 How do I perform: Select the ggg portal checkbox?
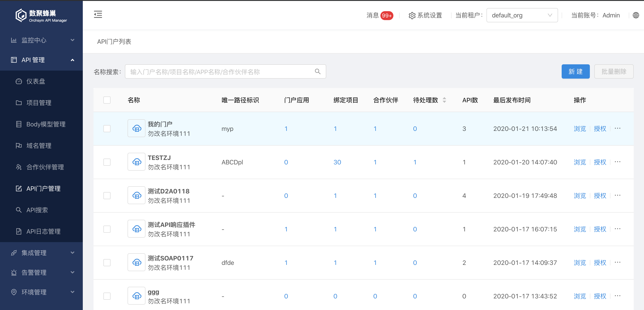tap(107, 296)
